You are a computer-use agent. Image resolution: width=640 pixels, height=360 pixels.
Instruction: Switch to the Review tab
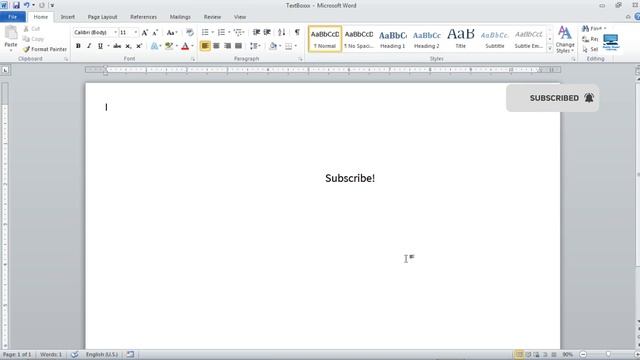212,17
